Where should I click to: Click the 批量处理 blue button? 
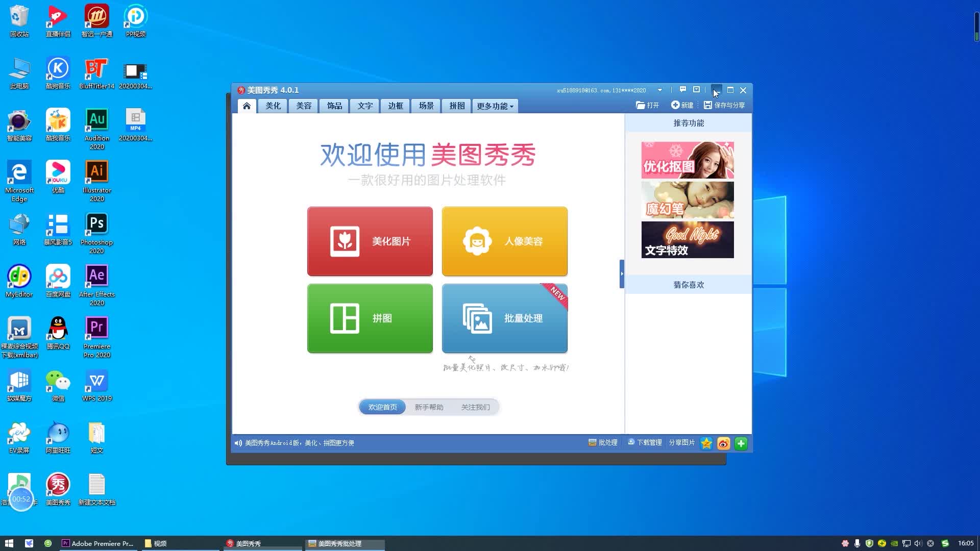pyautogui.click(x=504, y=318)
